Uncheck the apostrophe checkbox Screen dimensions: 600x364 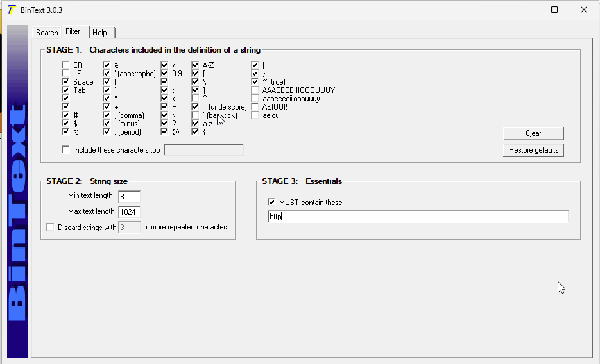point(107,73)
